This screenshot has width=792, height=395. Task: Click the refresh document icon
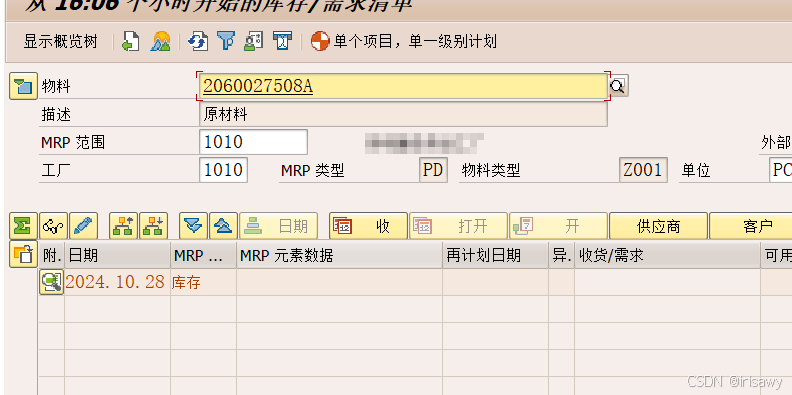coord(198,41)
